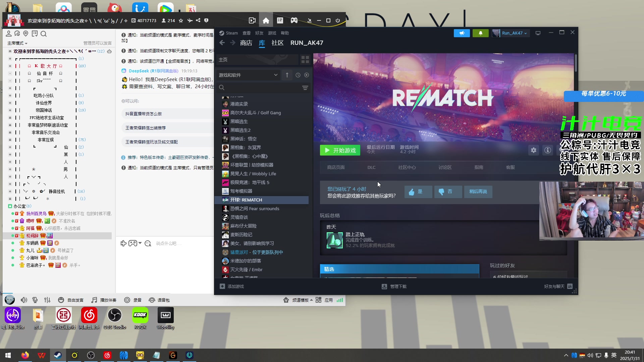Click 添加游戏 at Steam bottom bar
Viewport: 644px width, 362px height.
[x=232, y=287]
